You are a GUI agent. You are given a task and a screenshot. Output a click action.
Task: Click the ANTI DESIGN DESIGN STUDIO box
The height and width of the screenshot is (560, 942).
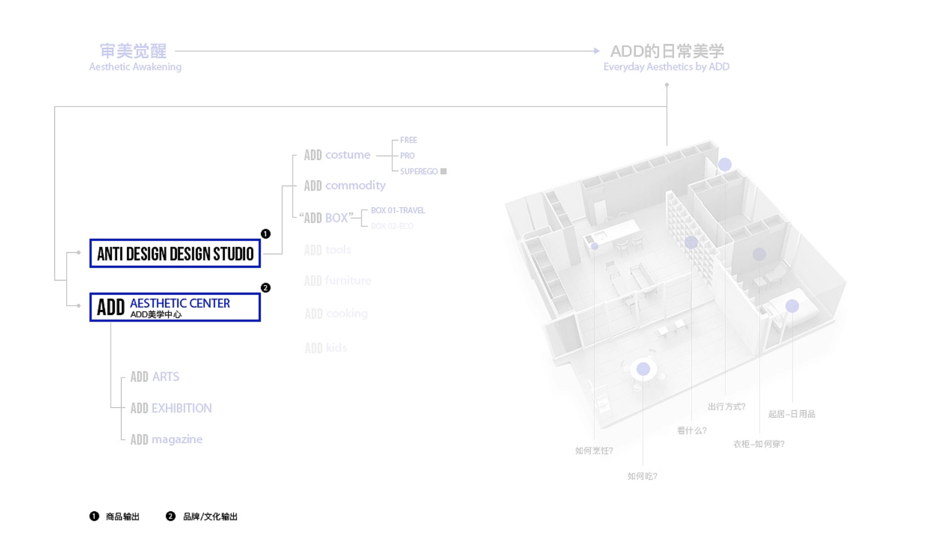tap(175, 253)
